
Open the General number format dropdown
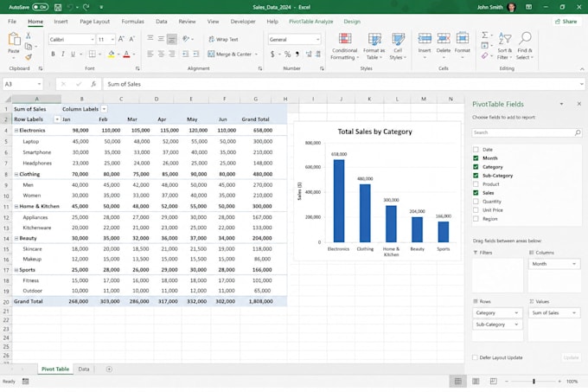tap(317, 40)
